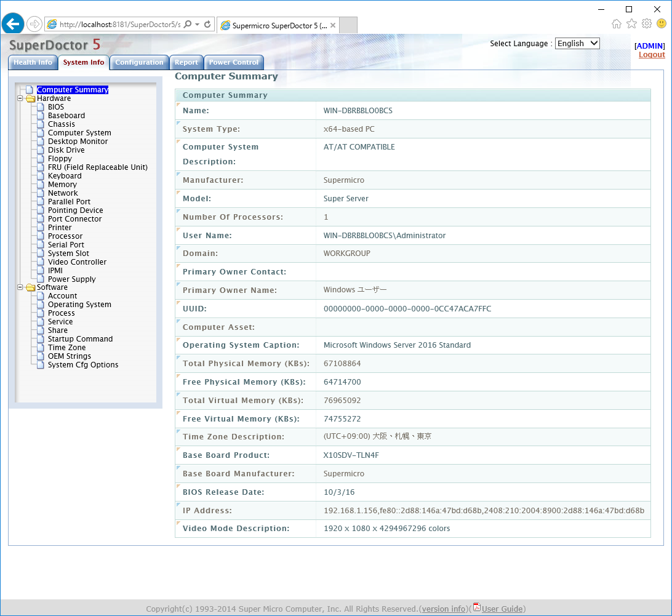
Task: Open the Configuration tab
Action: tap(139, 62)
